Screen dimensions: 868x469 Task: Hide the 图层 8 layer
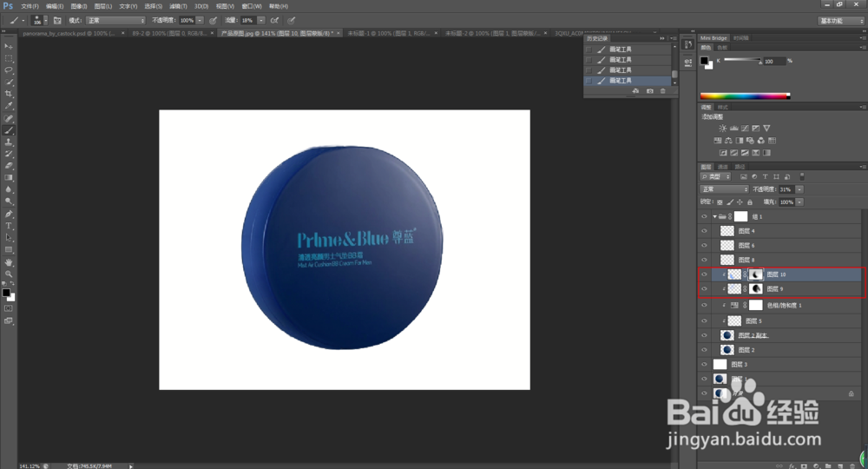pos(704,260)
